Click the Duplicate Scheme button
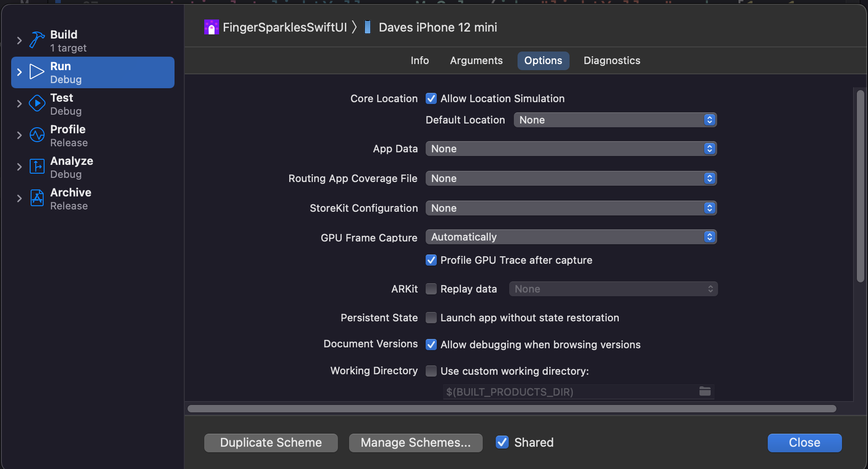The width and height of the screenshot is (868, 469). click(271, 443)
